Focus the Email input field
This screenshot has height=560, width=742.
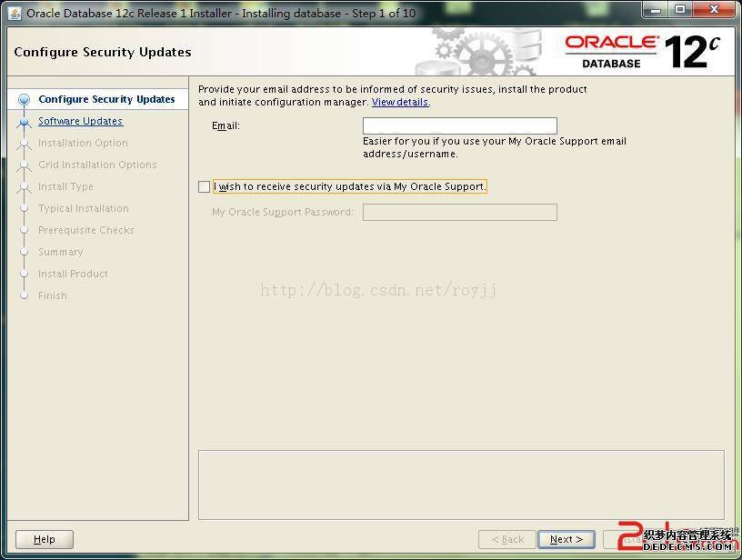[459, 126]
